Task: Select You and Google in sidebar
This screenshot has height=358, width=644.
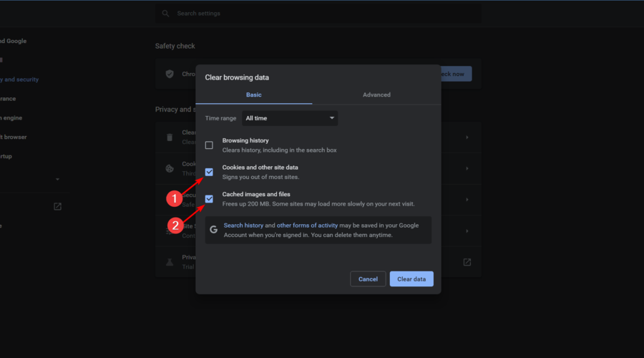Action: 13,41
